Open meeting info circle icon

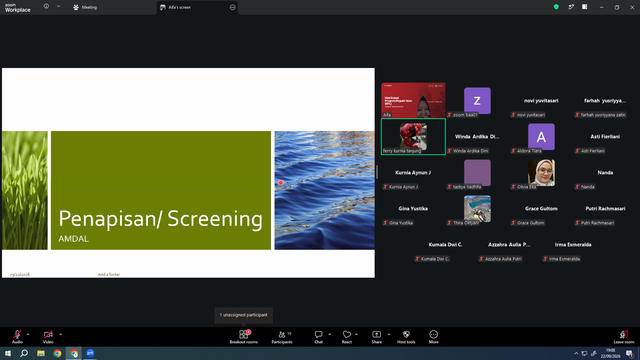coord(46,6)
